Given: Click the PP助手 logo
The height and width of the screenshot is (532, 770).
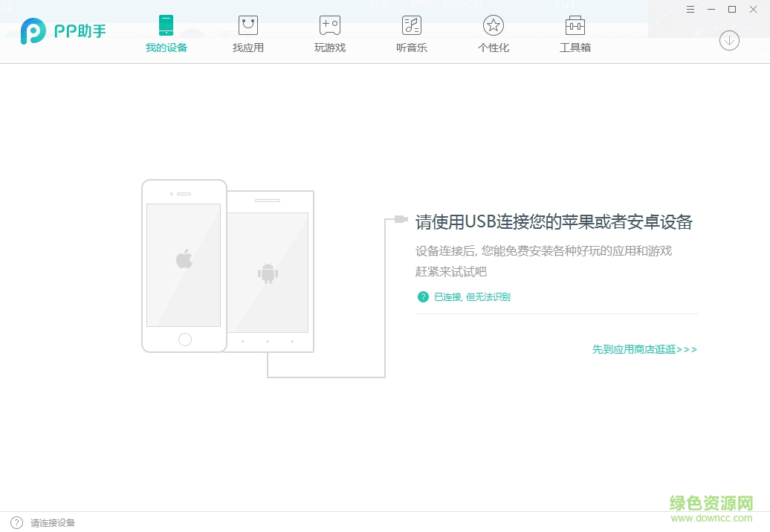Looking at the screenshot, I should (x=62, y=31).
